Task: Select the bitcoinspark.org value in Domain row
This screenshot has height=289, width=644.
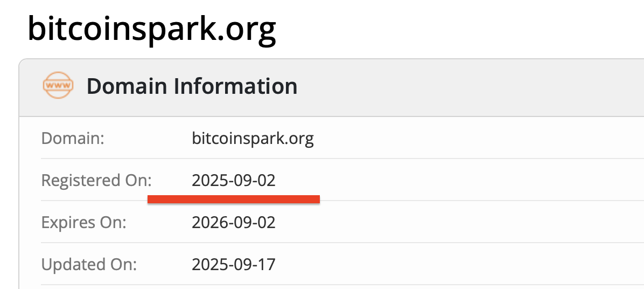Action: (253, 139)
